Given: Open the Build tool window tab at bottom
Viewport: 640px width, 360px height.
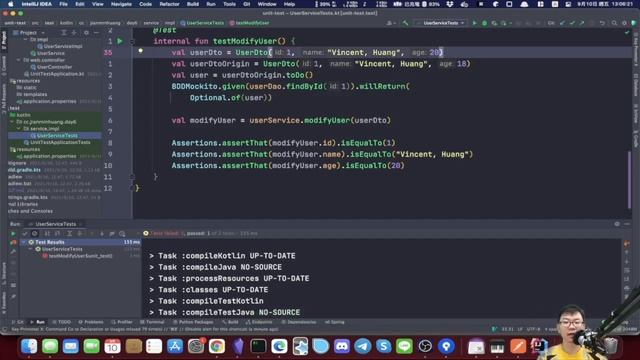Looking at the screenshot, I should point(231,322).
